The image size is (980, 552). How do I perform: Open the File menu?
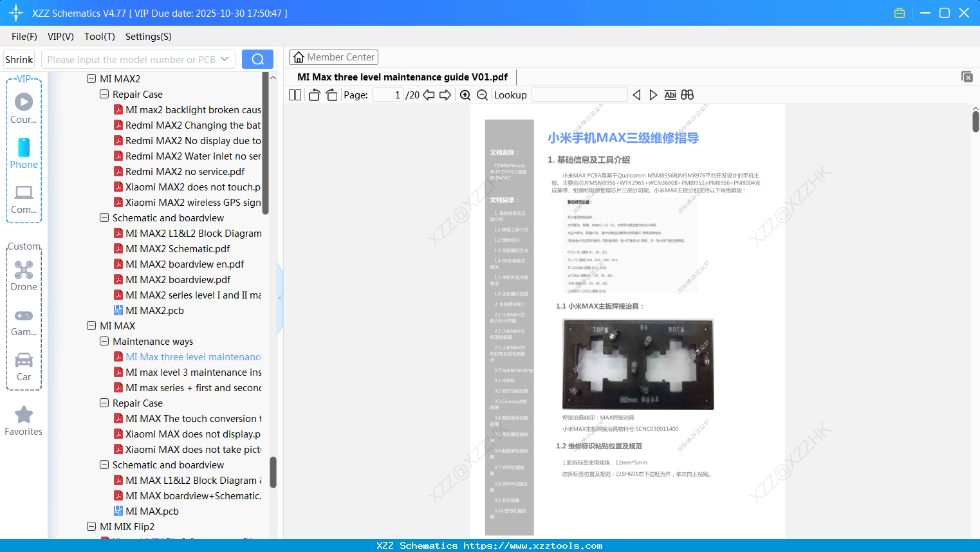coord(24,37)
